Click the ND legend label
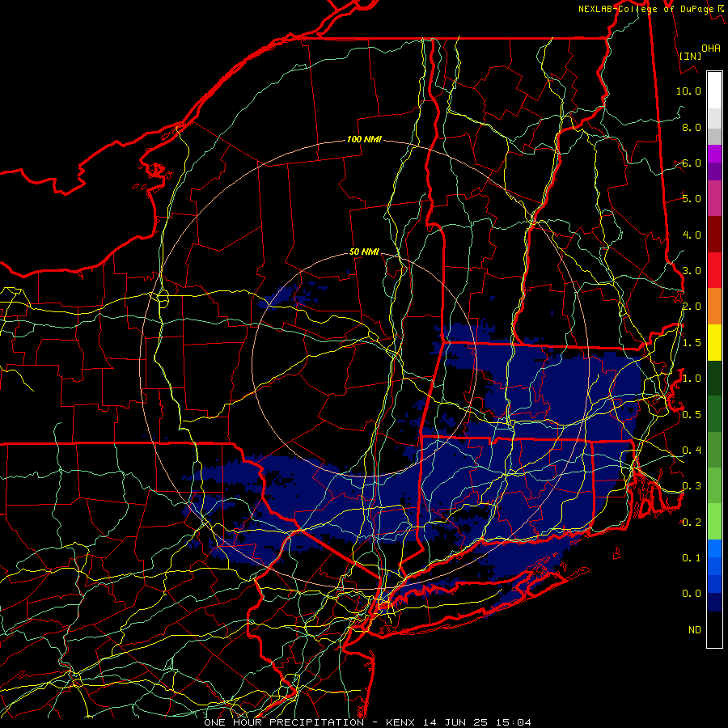This screenshot has width=728, height=728. point(695,629)
